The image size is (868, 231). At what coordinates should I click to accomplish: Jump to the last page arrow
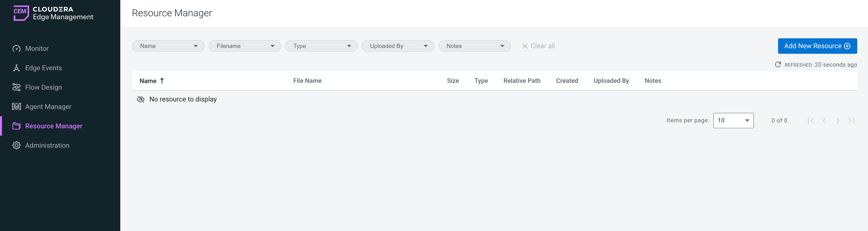click(851, 121)
